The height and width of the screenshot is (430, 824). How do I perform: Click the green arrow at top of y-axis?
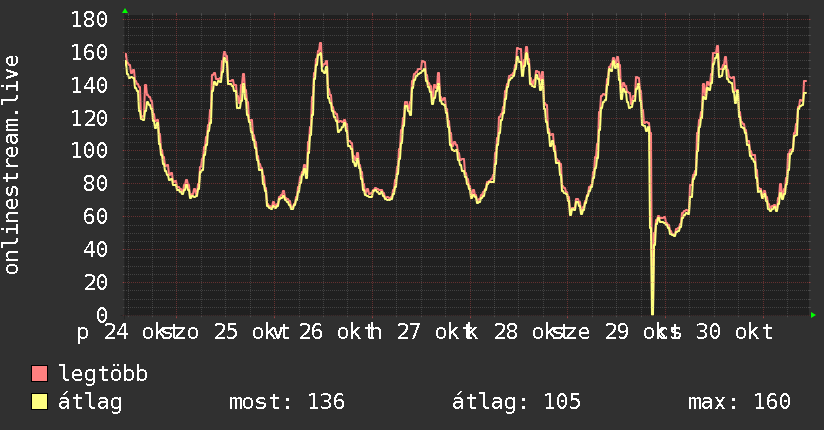[x=125, y=11]
